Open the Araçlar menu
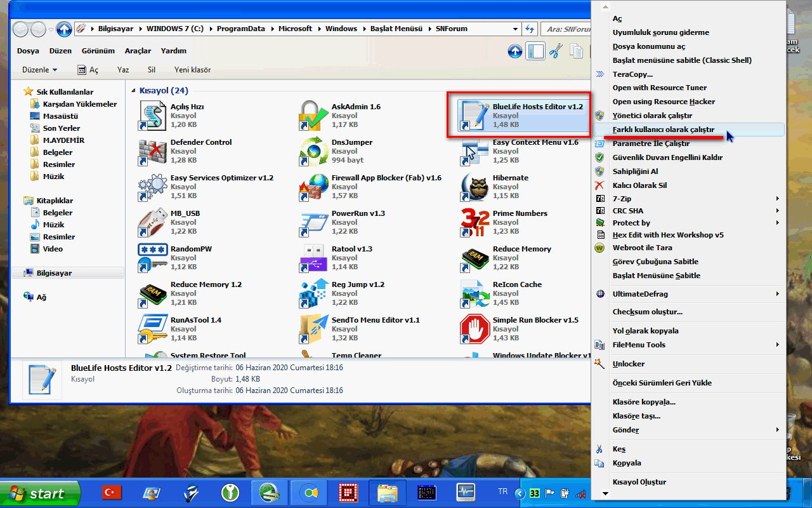The height and width of the screenshot is (508, 812). pos(138,51)
